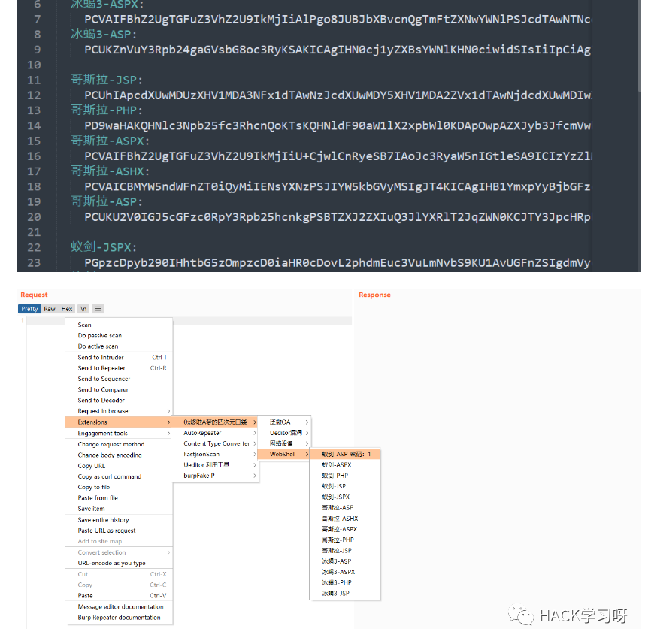Image resolution: width=648 pixels, height=644 pixels.
Task: Expand 泛微OA submenu arrow
Action: 307,422
